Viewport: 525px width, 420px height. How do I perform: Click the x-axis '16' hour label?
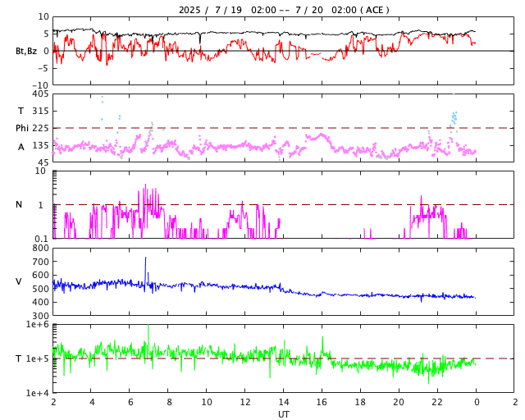(x=322, y=402)
